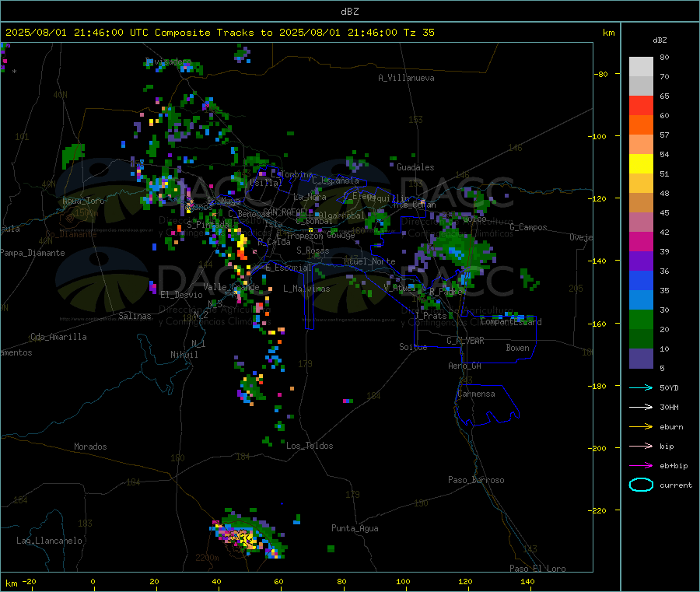
Task: Click the Agua_Toro map label
Action: click(x=83, y=201)
